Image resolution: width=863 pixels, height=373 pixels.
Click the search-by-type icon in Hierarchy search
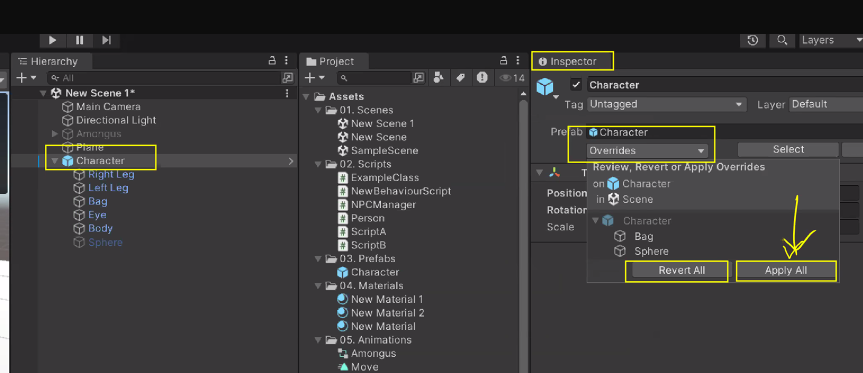[x=287, y=78]
